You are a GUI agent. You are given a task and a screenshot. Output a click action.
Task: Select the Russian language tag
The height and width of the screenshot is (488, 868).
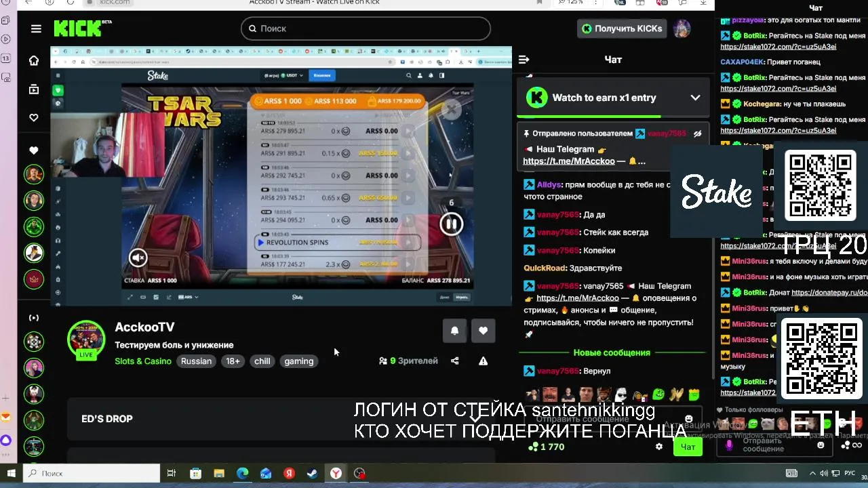(196, 361)
